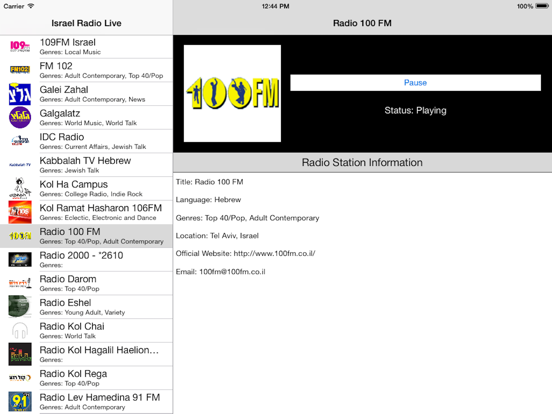Viewport: 552px width, 414px height.
Task: Pause the playing radio stream
Action: click(415, 83)
